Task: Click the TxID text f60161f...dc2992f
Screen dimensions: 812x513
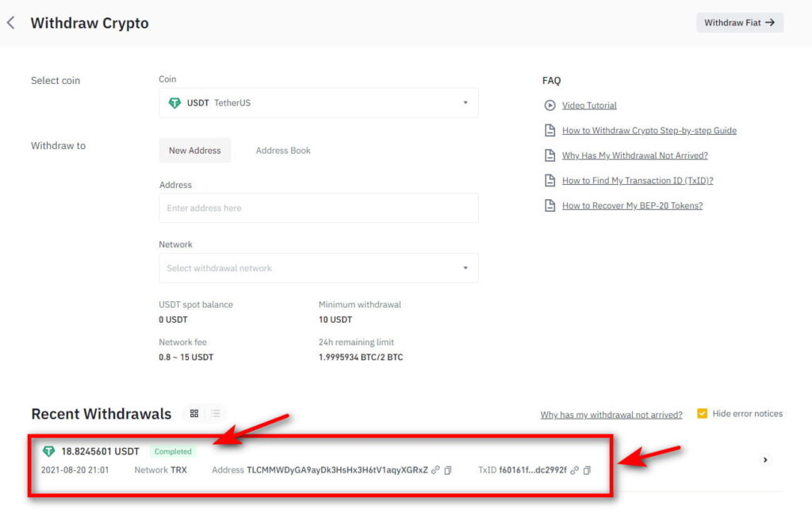Action: [533, 470]
